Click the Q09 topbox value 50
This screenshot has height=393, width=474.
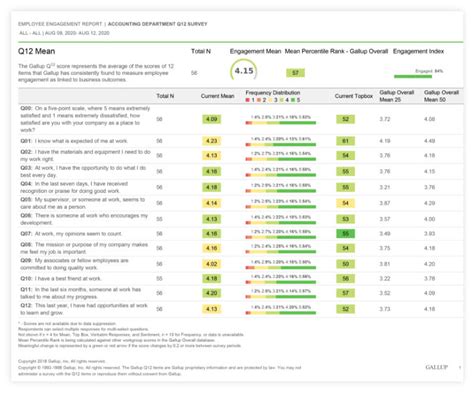click(346, 264)
